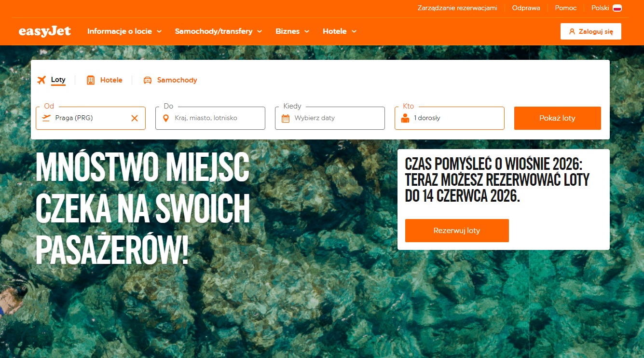Click the Zaloguj się button
The image size is (644, 358).
(591, 31)
